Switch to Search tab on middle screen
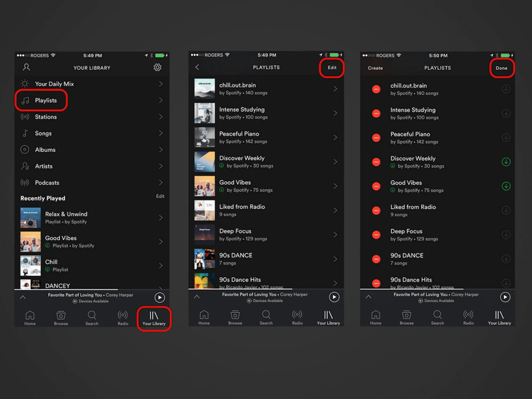The image size is (532, 399). tap(266, 318)
